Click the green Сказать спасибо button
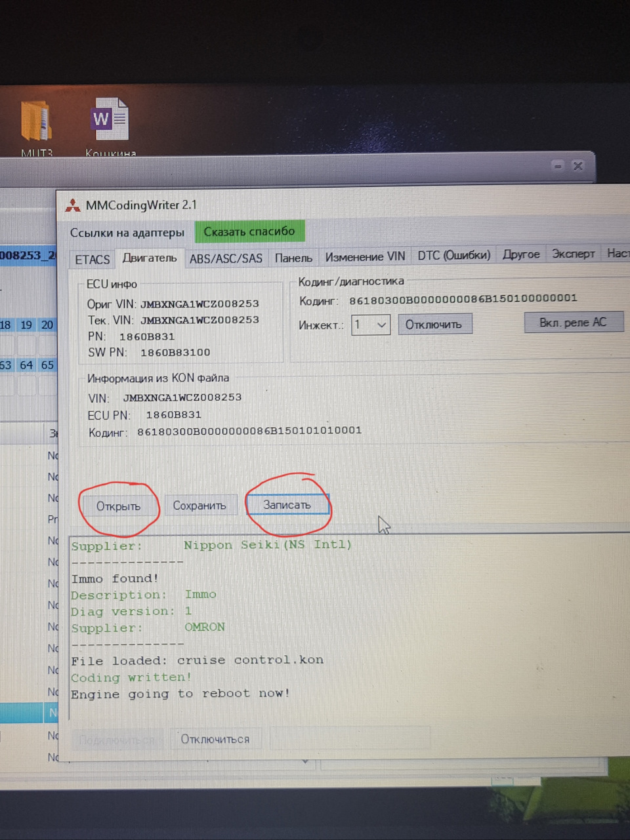Screen dimensions: 630x840 click(x=249, y=231)
